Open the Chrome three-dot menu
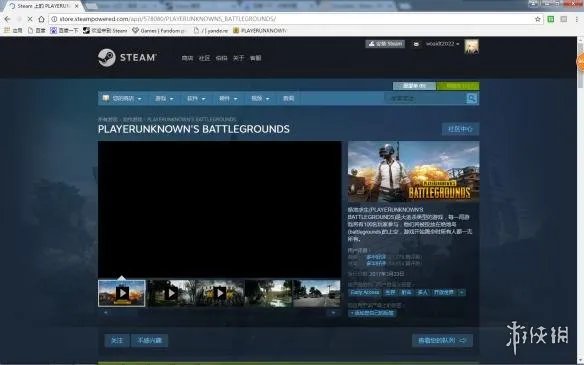Image resolution: width=584 pixels, height=365 pixels. tap(577, 19)
